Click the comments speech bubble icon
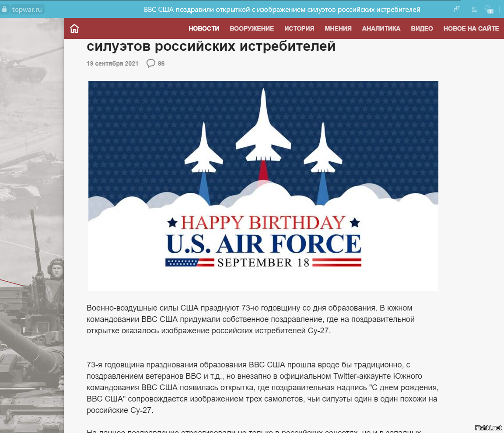Screen dimensions: 504x433 (x=151, y=63)
